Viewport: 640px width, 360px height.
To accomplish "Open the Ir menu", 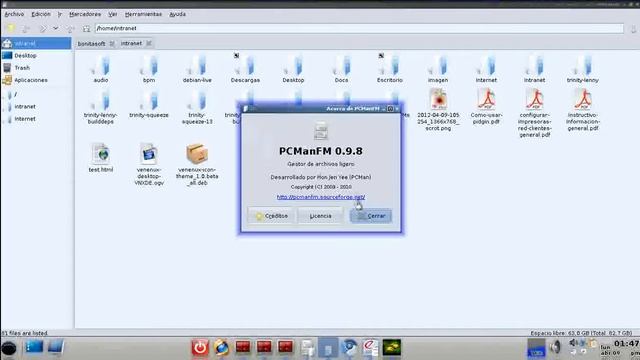I will (x=60, y=14).
